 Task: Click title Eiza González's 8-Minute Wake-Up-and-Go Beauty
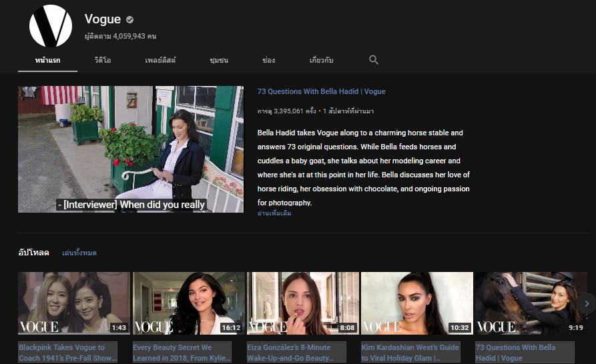click(x=296, y=353)
